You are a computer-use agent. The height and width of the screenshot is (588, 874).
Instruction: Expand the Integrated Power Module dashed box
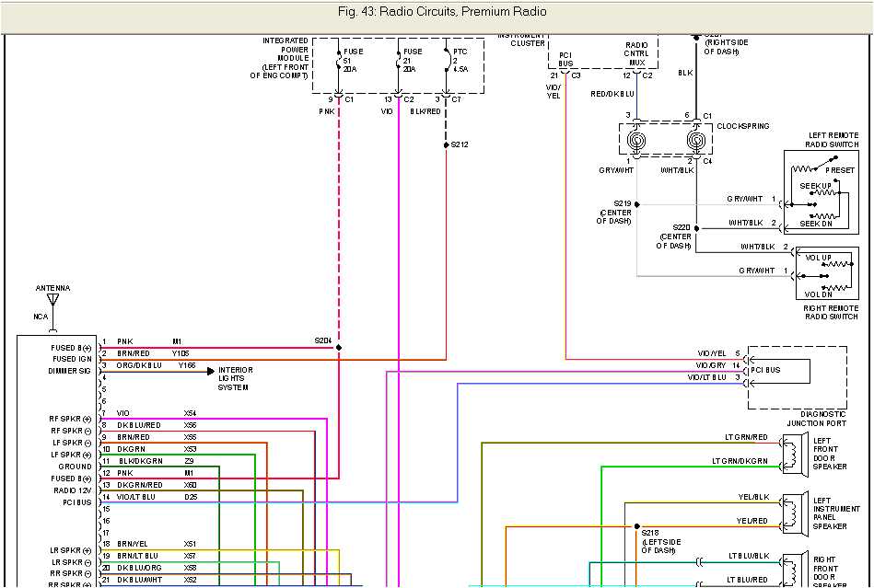point(396,64)
